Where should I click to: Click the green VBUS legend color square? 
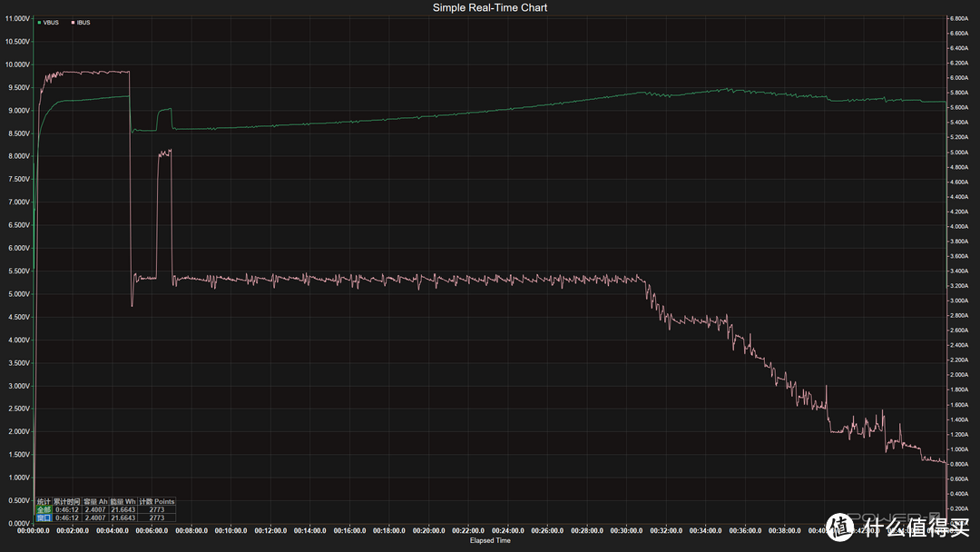(x=39, y=23)
